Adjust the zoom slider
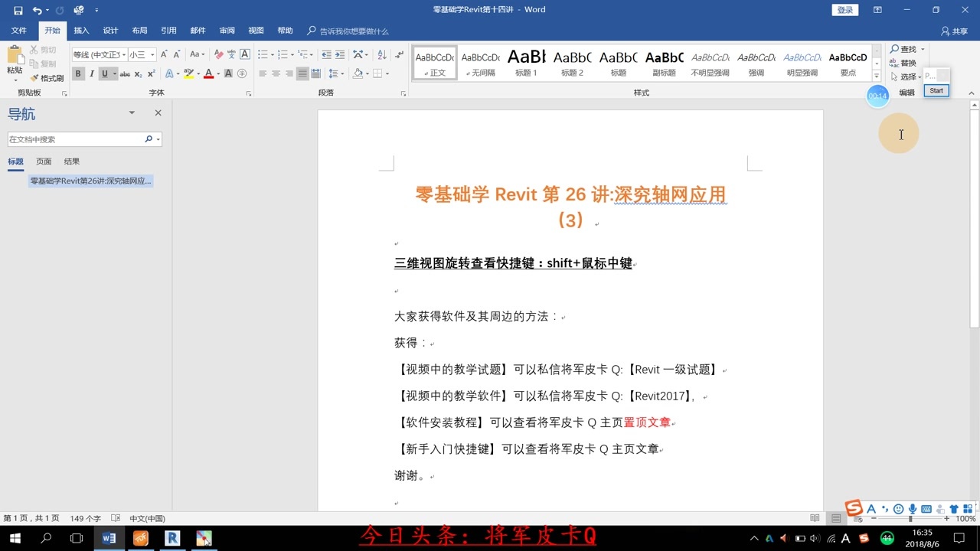 (910, 519)
